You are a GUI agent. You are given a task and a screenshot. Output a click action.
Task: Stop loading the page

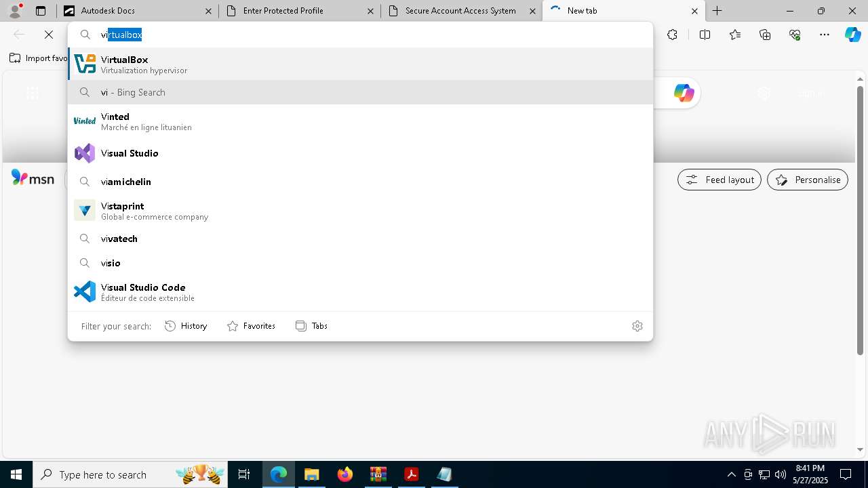[49, 35]
